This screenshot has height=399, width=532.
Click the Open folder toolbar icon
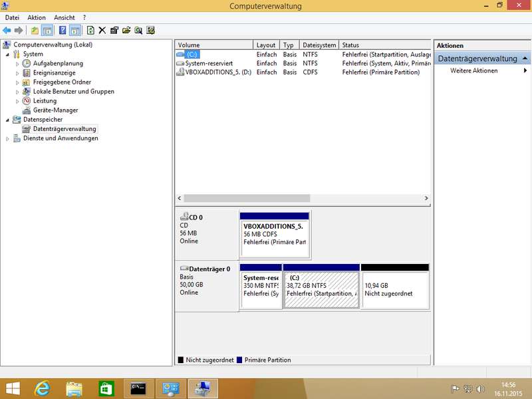[x=126, y=31]
